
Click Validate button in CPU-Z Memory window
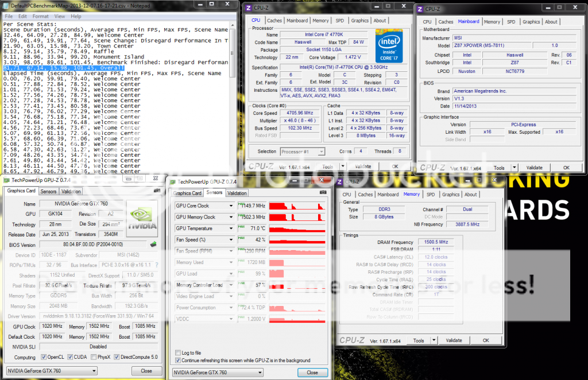pyautogui.click(x=454, y=340)
